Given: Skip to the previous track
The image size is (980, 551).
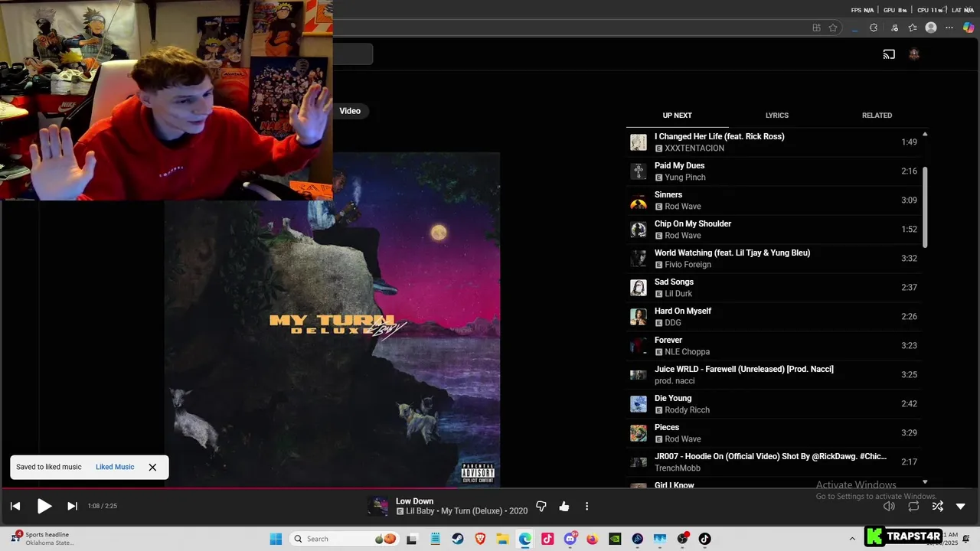Looking at the screenshot, I should [x=15, y=506].
